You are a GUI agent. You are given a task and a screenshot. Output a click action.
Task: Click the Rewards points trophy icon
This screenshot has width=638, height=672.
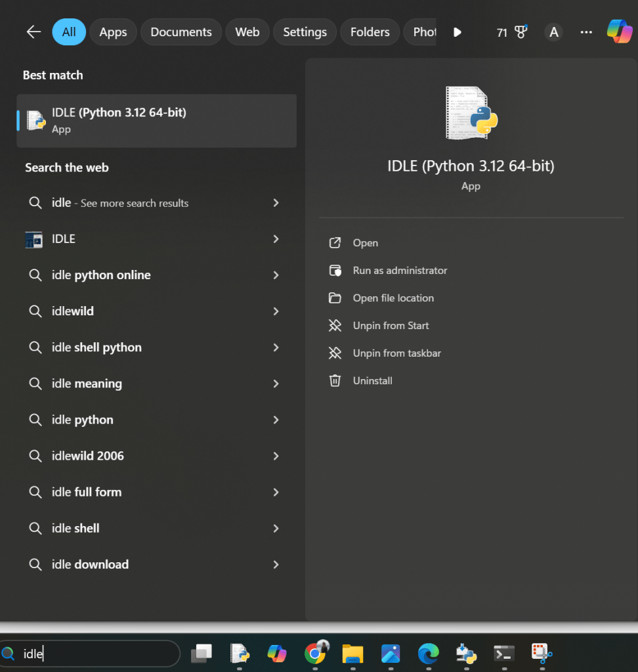click(521, 32)
